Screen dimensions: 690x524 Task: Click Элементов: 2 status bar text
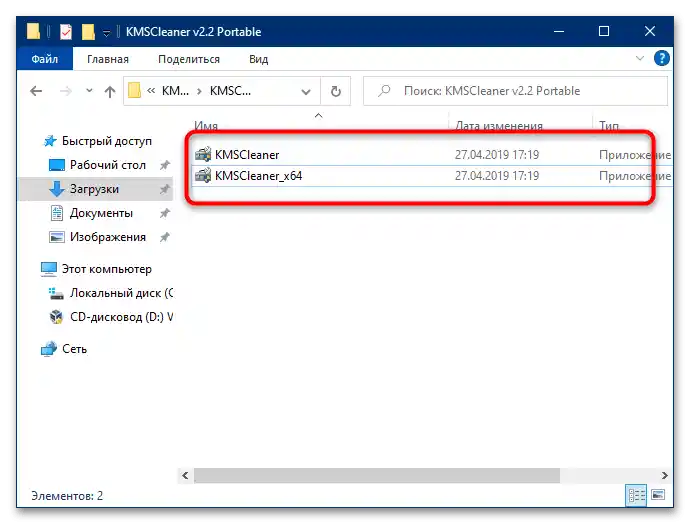click(x=67, y=496)
